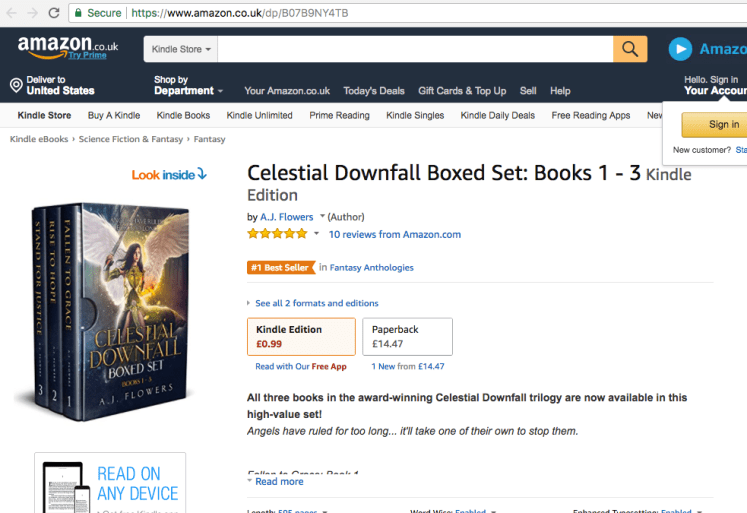Click the yellow Sign in button

pyautogui.click(x=723, y=125)
